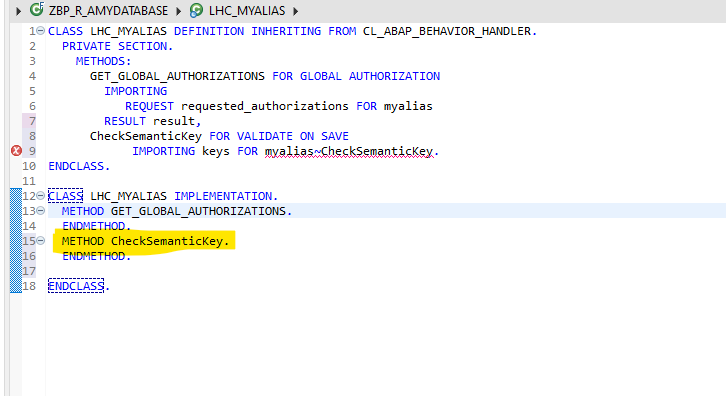The image size is (726, 396).
Task: Click the boxed ENDCLASS on line 18
Action: tap(76, 286)
